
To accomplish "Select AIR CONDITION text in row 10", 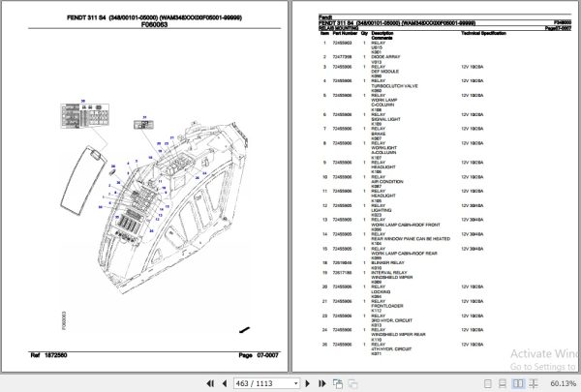I will tap(387, 182).
